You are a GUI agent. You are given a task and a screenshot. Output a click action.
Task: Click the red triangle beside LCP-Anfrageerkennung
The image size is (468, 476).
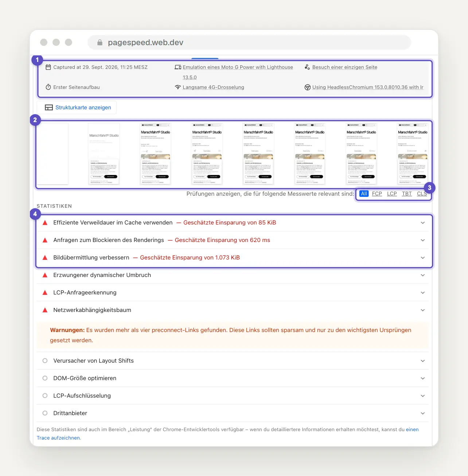(45, 293)
